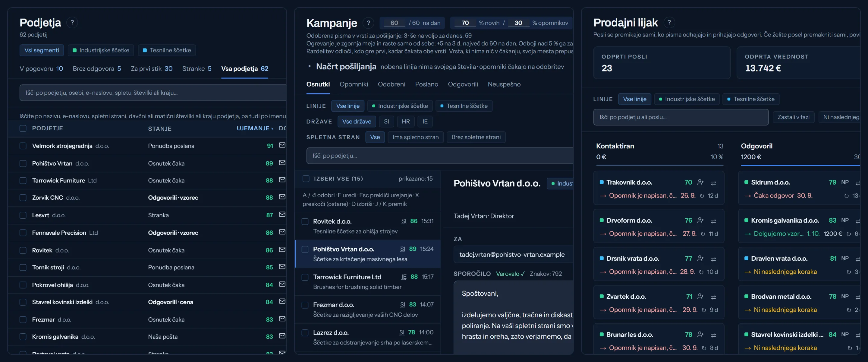Click add-person icon on Zvartek d.o.o. card
Image resolution: width=868 pixels, height=362 pixels.
click(x=700, y=297)
